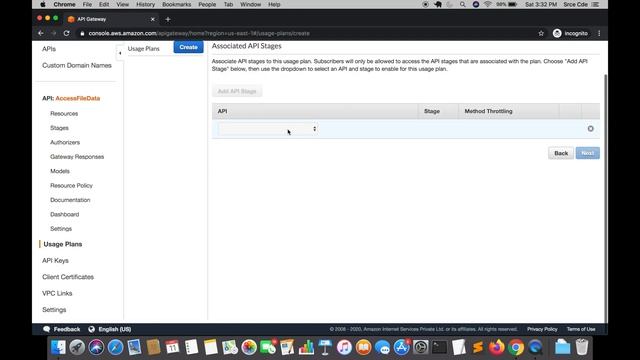Reload the page with the refresh icon
Viewport: 640px width, 360px height.
click(67, 33)
